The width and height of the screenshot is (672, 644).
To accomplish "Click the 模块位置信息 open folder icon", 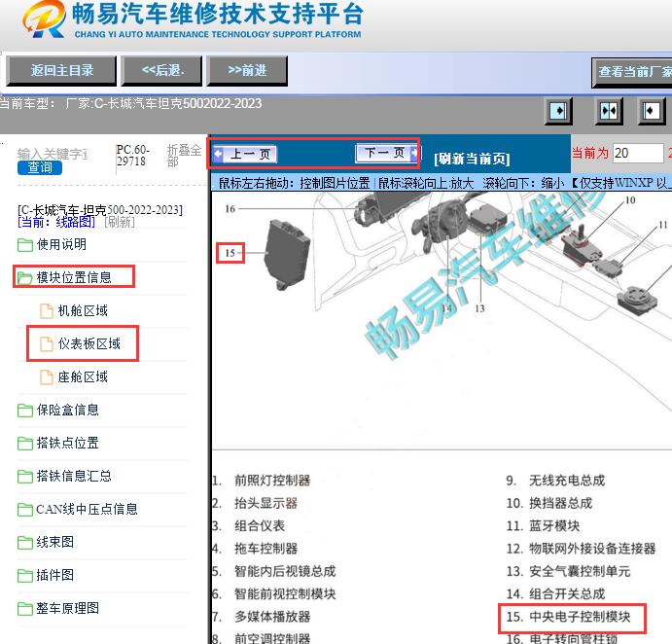I will [x=25, y=278].
